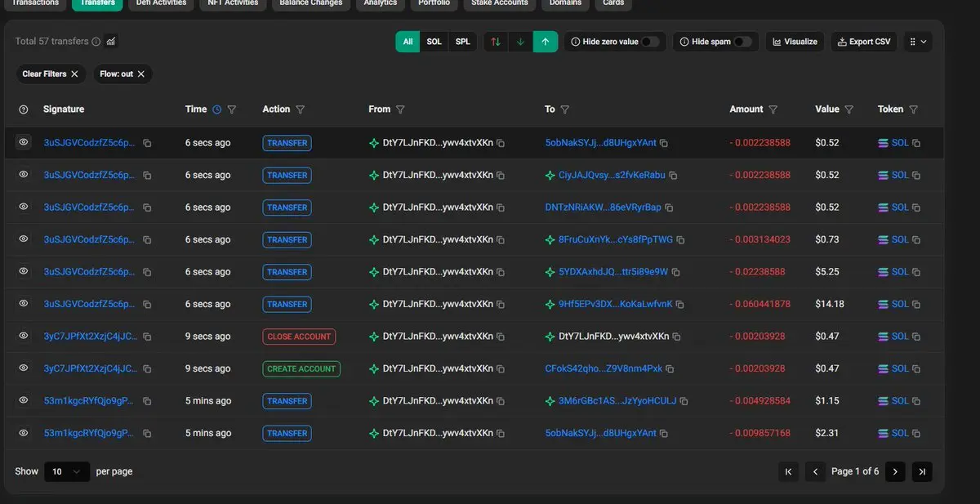The height and width of the screenshot is (504, 980).
Task: Copy the 5obNakSYJj recipient address in first row
Action: click(x=664, y=143)
